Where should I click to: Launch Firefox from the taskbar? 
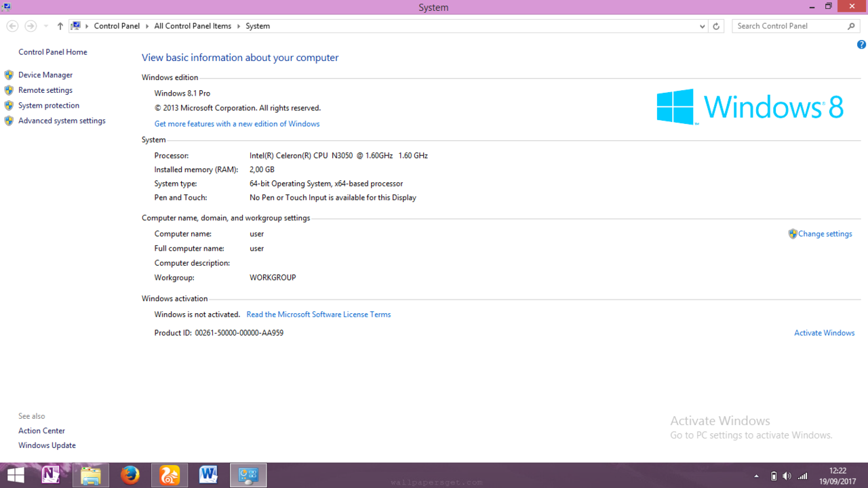130,475
